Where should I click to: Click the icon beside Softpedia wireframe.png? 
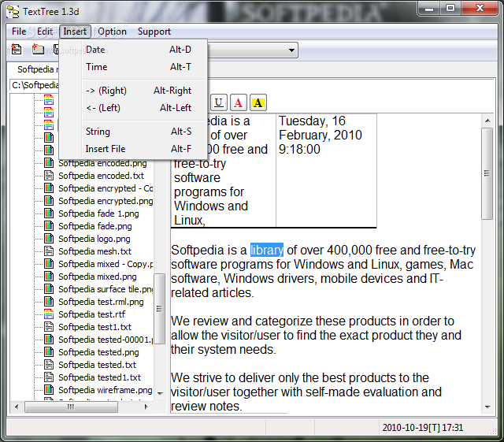pyautogui.click(x=49, y=389)
